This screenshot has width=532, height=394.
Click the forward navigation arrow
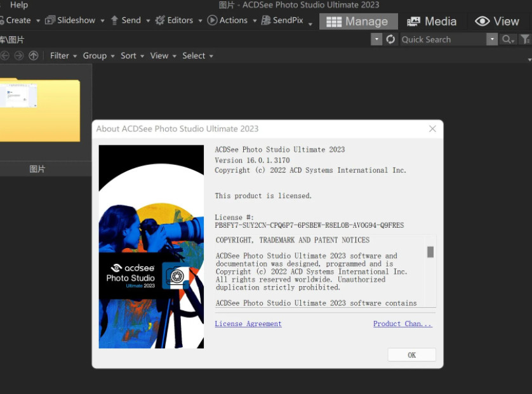pos(19,56)
